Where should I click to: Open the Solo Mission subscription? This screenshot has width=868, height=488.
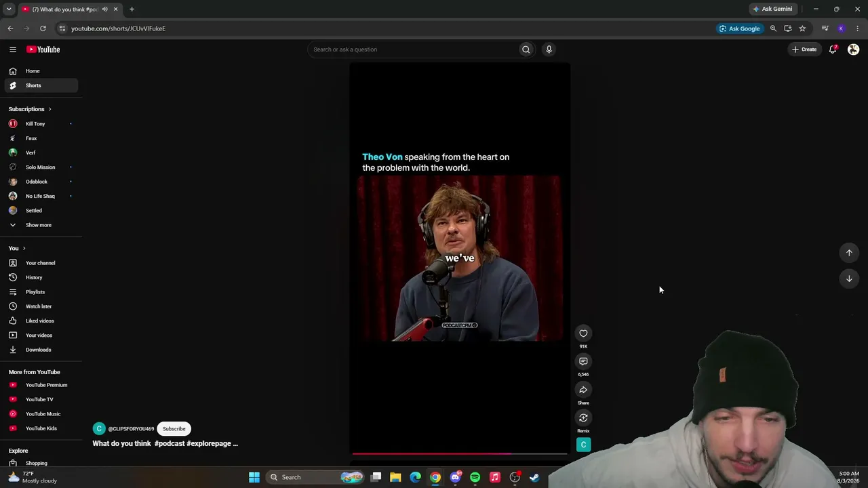[41, 167]
